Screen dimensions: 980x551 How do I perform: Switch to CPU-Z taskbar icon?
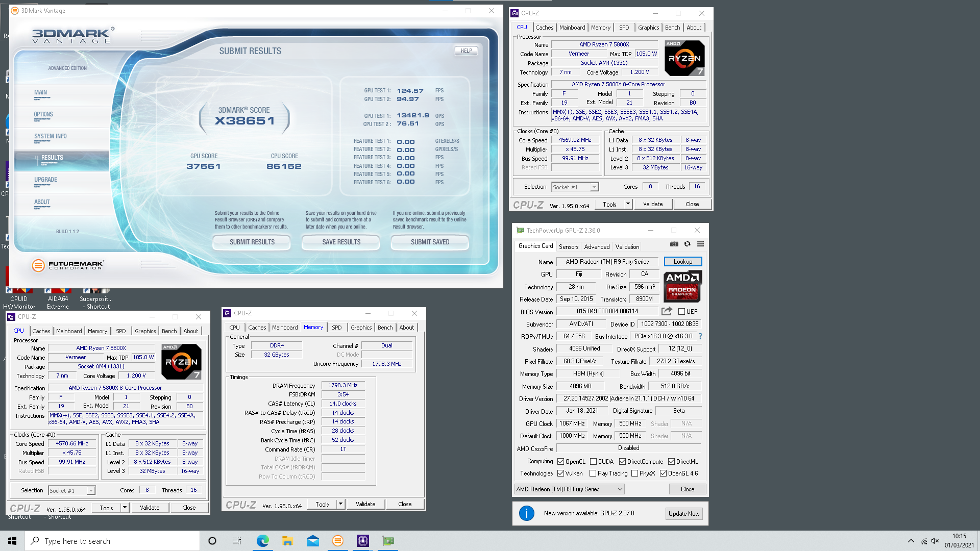[x=363, y=541]
